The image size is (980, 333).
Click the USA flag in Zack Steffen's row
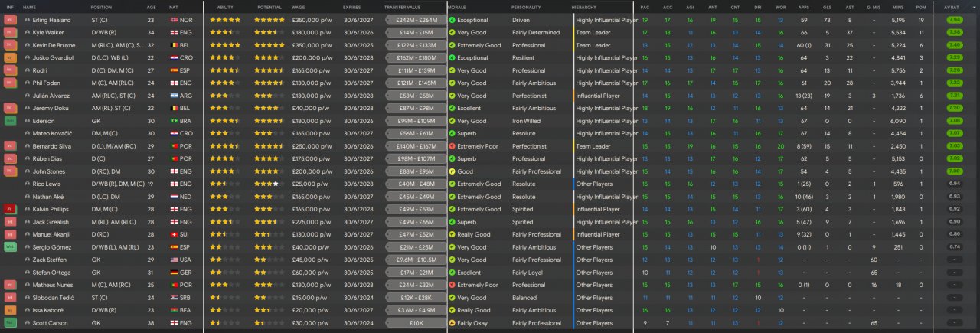(x=174, y=260)
